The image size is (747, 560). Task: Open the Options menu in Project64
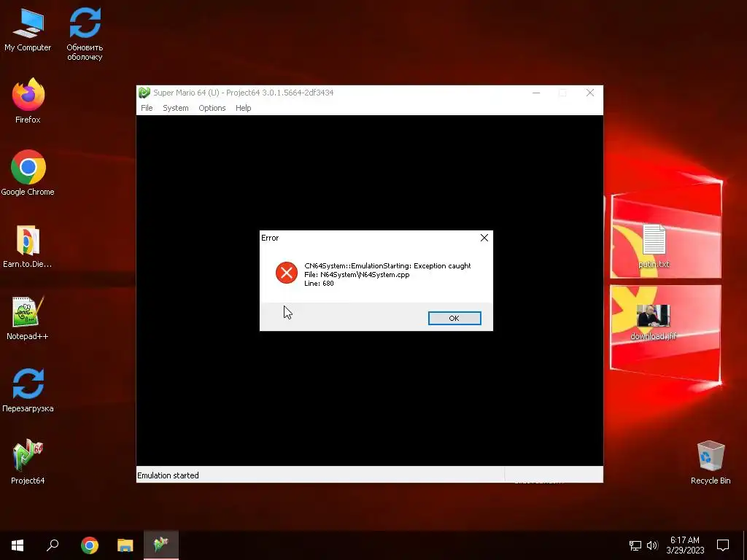(x=212, y=108)
